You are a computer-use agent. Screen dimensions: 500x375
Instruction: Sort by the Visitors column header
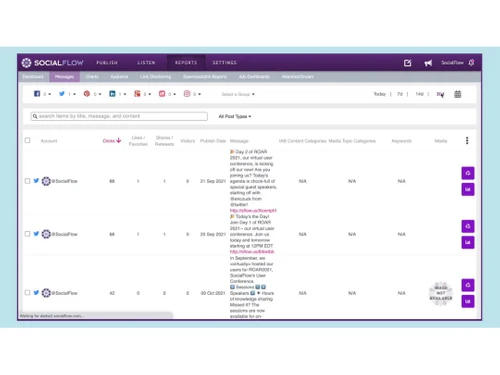(x=188, y=141)
